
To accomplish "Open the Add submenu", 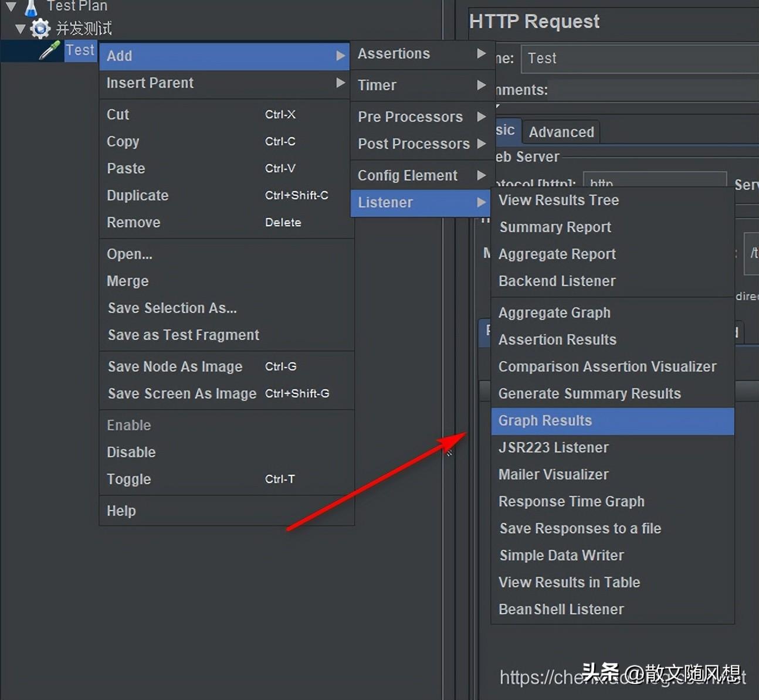I will click(x=225, y=56).
